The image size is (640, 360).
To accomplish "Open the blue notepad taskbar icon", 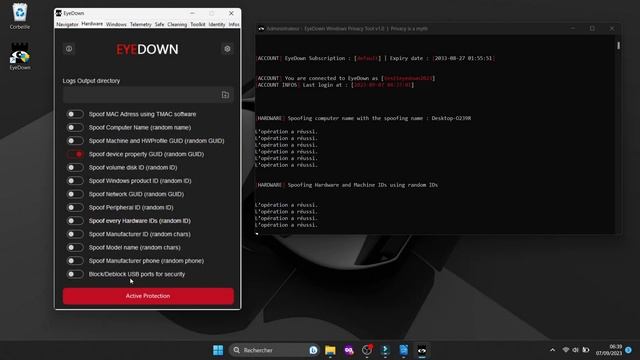I will [403, 350].
